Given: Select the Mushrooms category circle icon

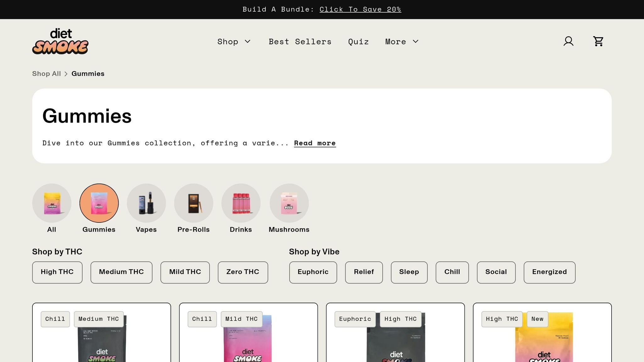Looking at the screenshot, I should (x=289, y=203).
